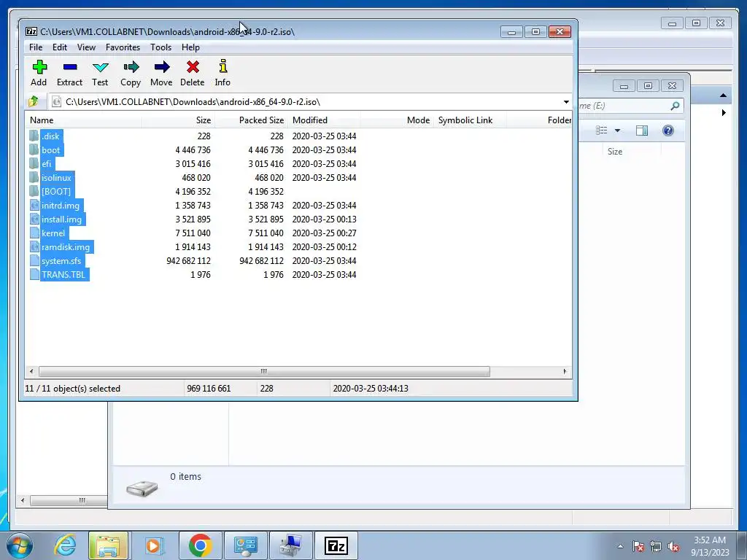Click the 7 511 040 size value
This screenshot has height=560, width=747.
coord(193,233)
